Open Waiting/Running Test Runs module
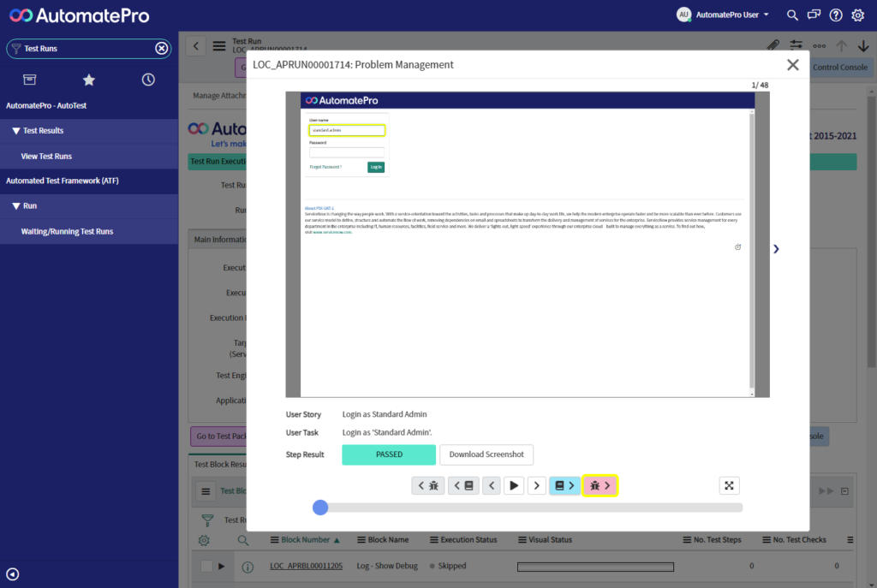877x588 pixels. pos(67,232)
